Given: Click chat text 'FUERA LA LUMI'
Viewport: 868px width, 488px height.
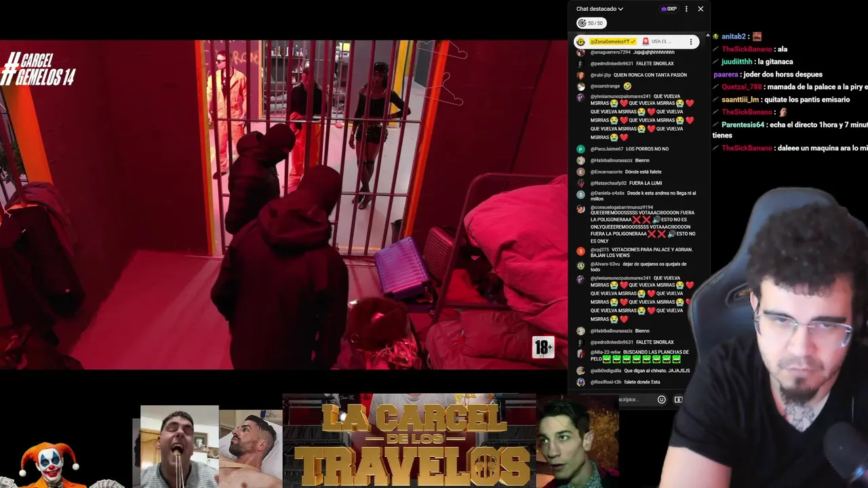Looking at the screenshot, I should click(645, 183).
